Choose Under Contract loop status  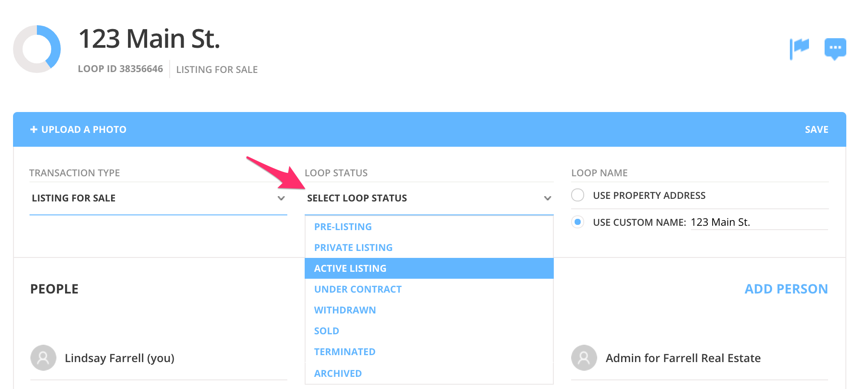[x=358, y=289]
